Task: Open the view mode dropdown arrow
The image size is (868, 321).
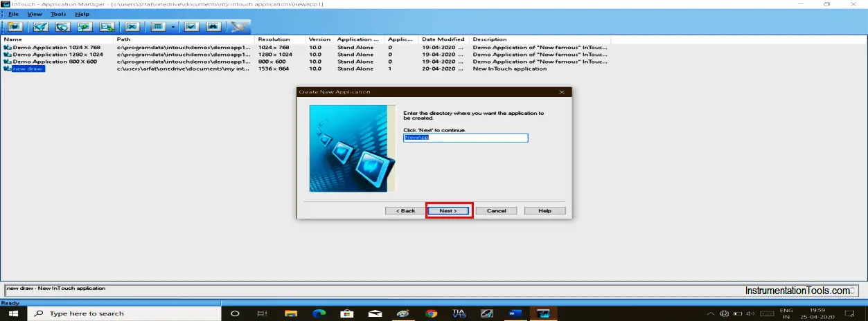Action: point(172,27)
